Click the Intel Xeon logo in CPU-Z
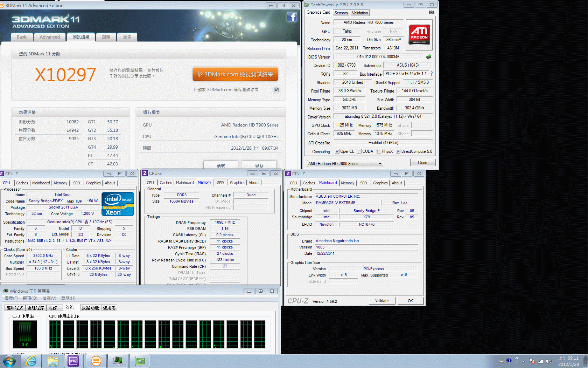The width and height of the screenshot is (588, 368). coord(118,204)
